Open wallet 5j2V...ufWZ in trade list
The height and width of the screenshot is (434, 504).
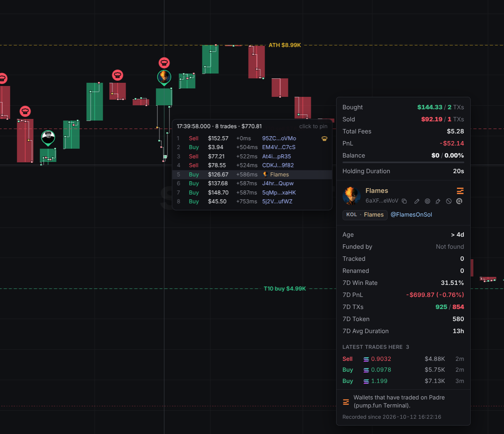coord(277,201)
